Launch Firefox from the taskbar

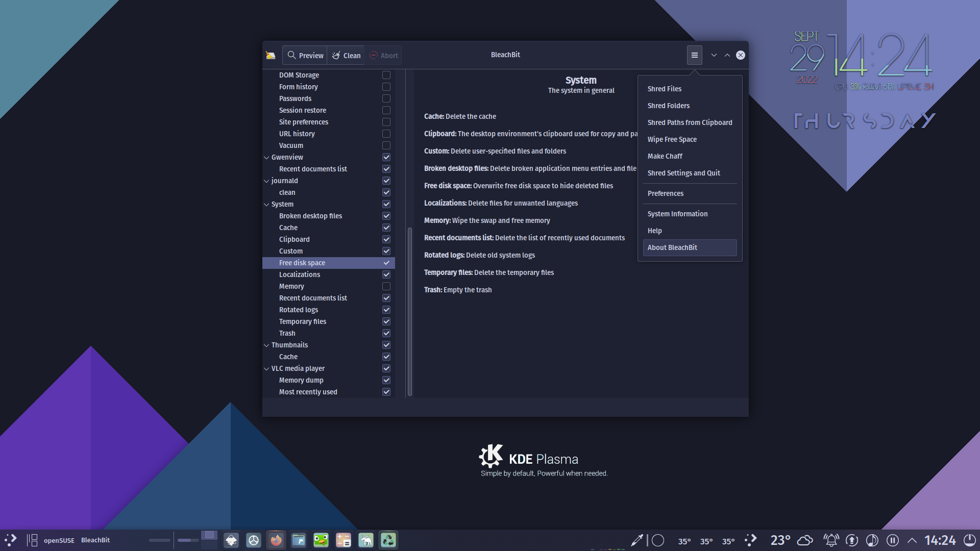pyautogui.click(x=276, y=540)
